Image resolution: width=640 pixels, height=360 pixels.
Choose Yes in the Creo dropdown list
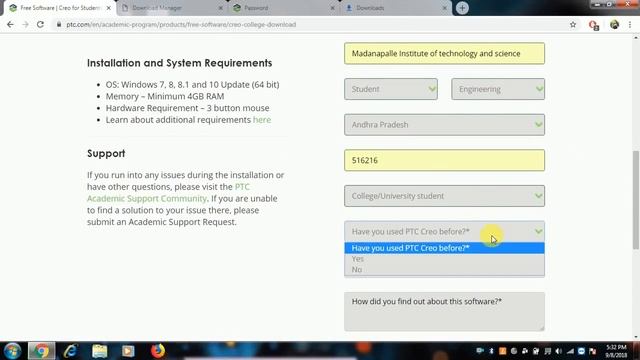click(444, 259)
